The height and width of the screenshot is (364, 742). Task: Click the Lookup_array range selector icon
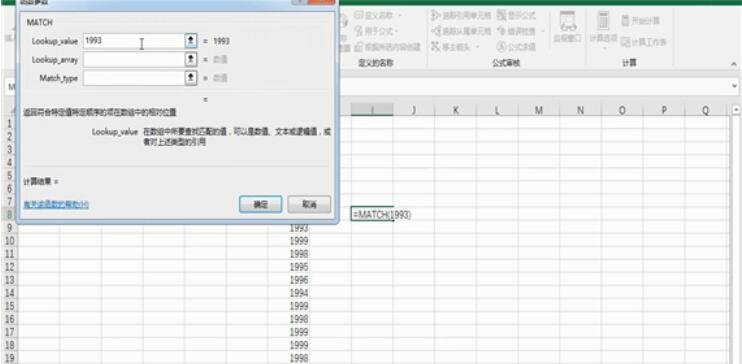[190, 60]
